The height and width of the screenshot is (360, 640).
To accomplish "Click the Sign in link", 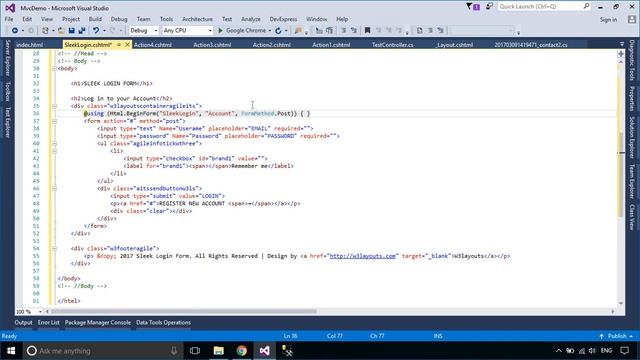I will [x=608, y=20].
